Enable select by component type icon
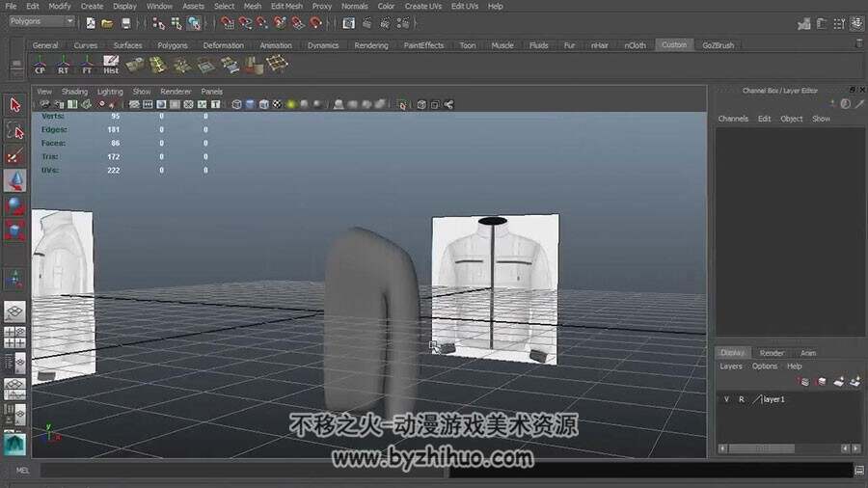The height and width of the screenshot is (488, 868). click(194, 23)
